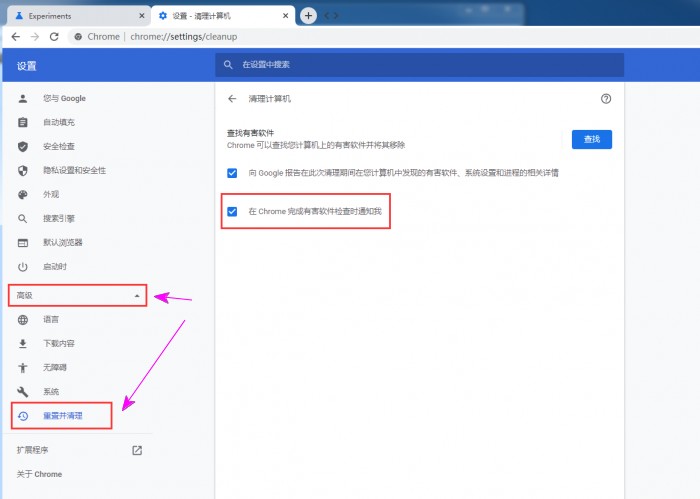Open 关于 Chrome page
This screenshot has width=700, height=499.
coord(39,474)
